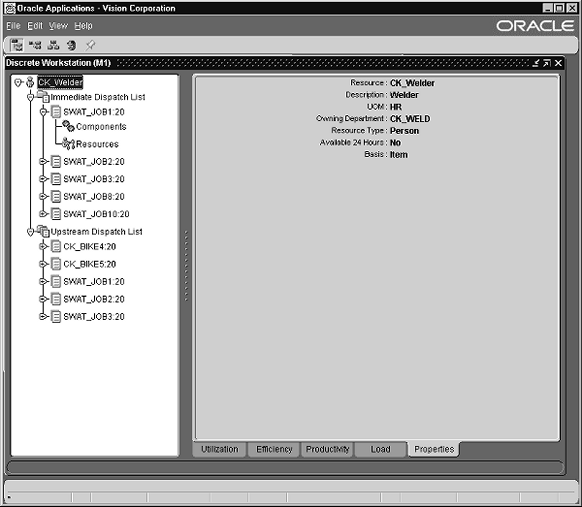Viewport: 582px width, 507px height.
Task: Expand the CK_BIKE4:20 node
Action: coord(43,246)
